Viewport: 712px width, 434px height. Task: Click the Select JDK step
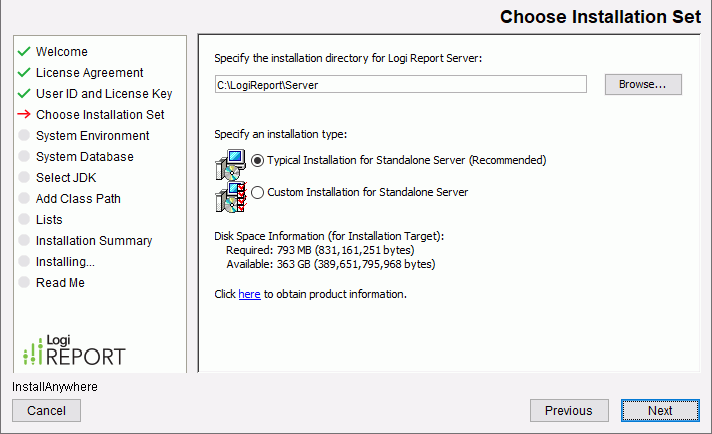pyautogui.click(x=66, y=178)
